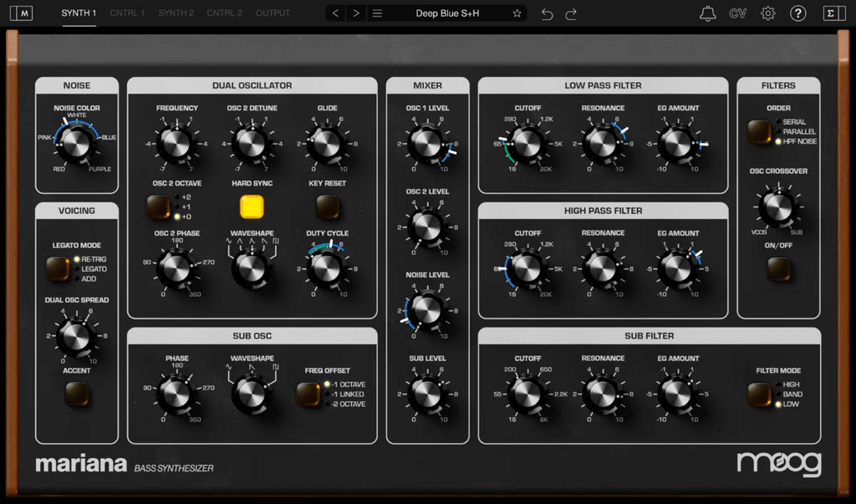This screenshot has height=504, width=856.
Task: Click the High Pass Filter Cutoff knob
Action: tap(527, 268)
